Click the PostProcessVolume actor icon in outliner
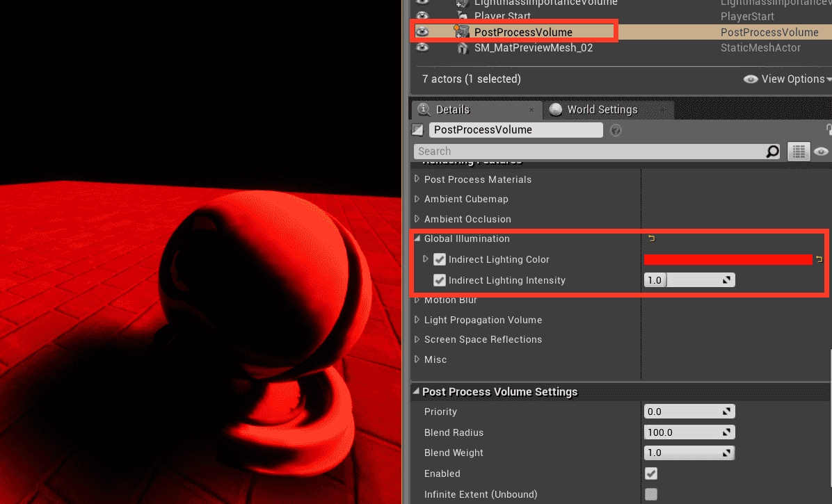 point(462,31)
